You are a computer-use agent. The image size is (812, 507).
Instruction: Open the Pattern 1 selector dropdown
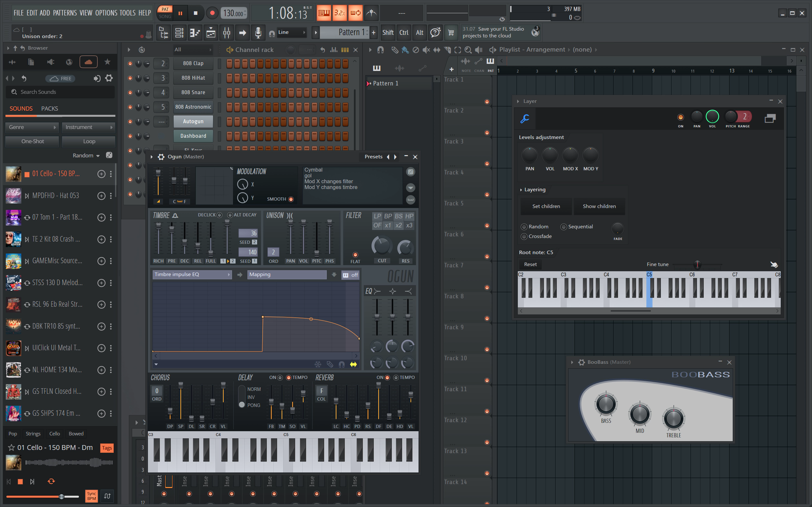click(x=345, y=32)
